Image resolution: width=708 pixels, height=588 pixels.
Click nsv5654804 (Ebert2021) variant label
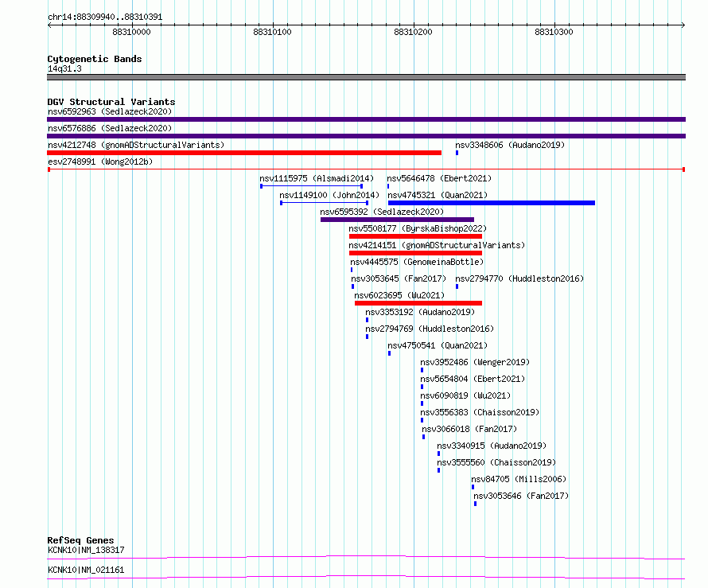tap(473, 379)
